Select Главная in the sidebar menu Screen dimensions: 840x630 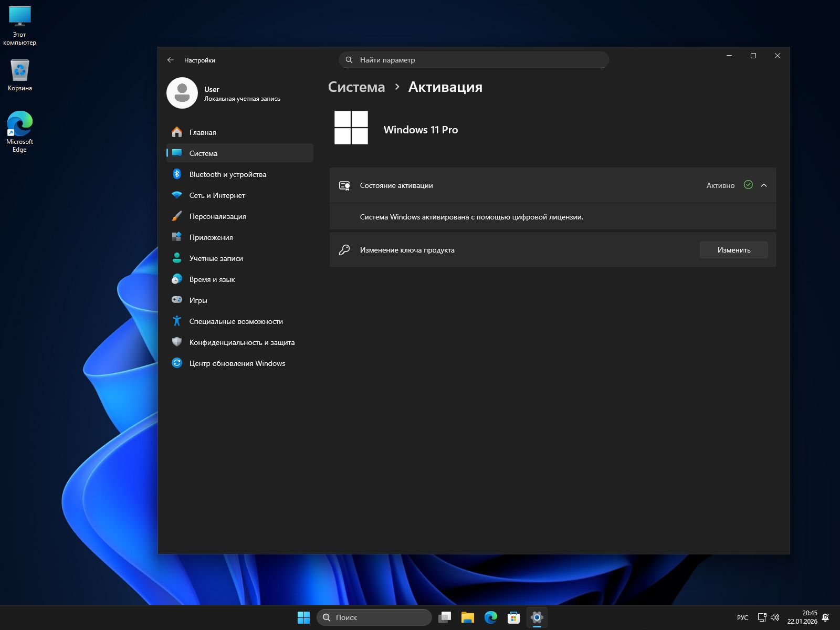pyautogui.click(x=202, y=132)
